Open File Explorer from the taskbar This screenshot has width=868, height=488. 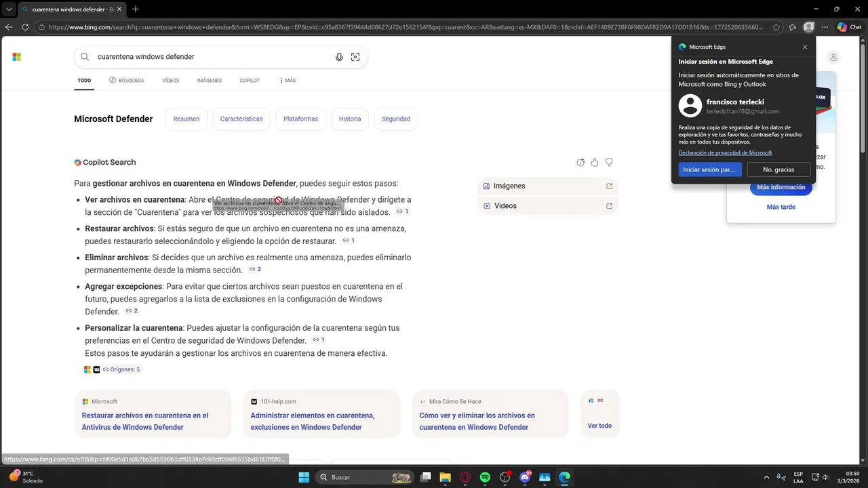(445, 477)
